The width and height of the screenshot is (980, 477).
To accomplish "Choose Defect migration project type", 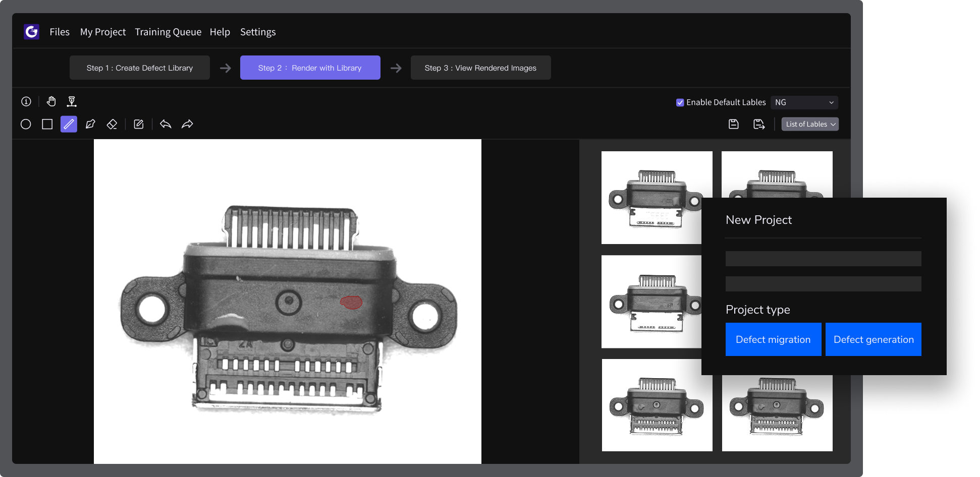I will pyautogui.click(x=773, y=339).
